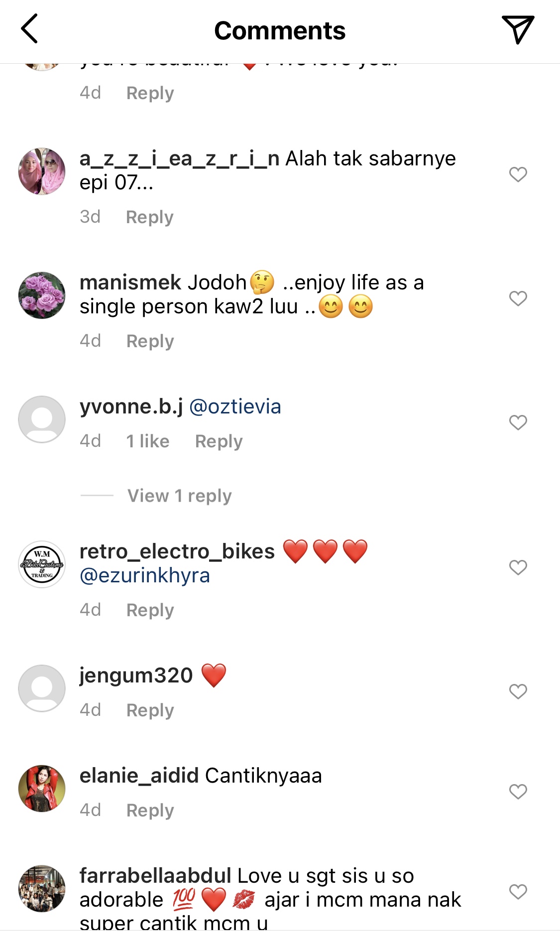Viewport: 560px width, 942px height.
Task: Reply to manismek's comment
Action: pyautogui.click(x=150, y=341)
